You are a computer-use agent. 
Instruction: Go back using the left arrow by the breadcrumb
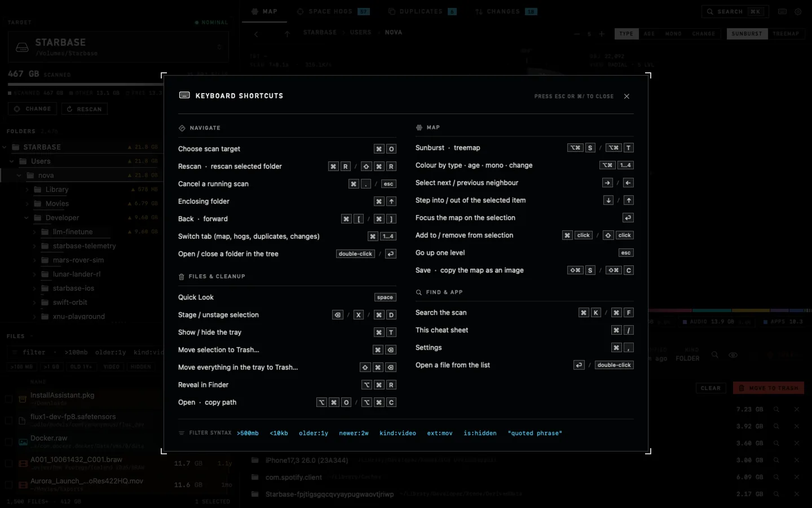point(256,34)
